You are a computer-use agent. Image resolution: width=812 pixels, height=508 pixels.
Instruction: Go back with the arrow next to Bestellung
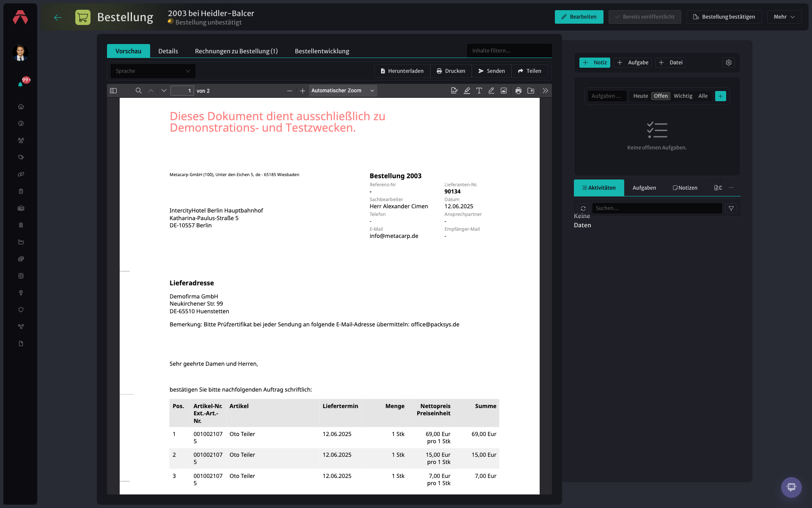[58, 17]
